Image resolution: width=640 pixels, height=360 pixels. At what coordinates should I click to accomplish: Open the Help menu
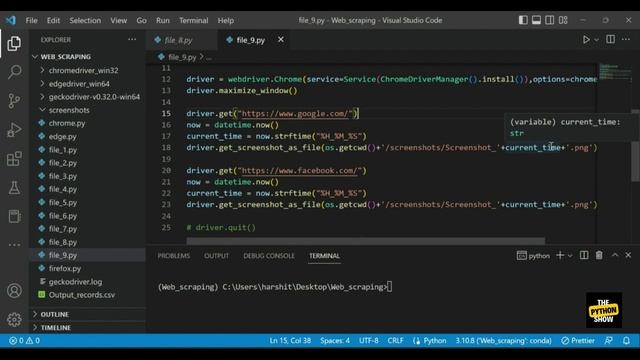[225, 20]
